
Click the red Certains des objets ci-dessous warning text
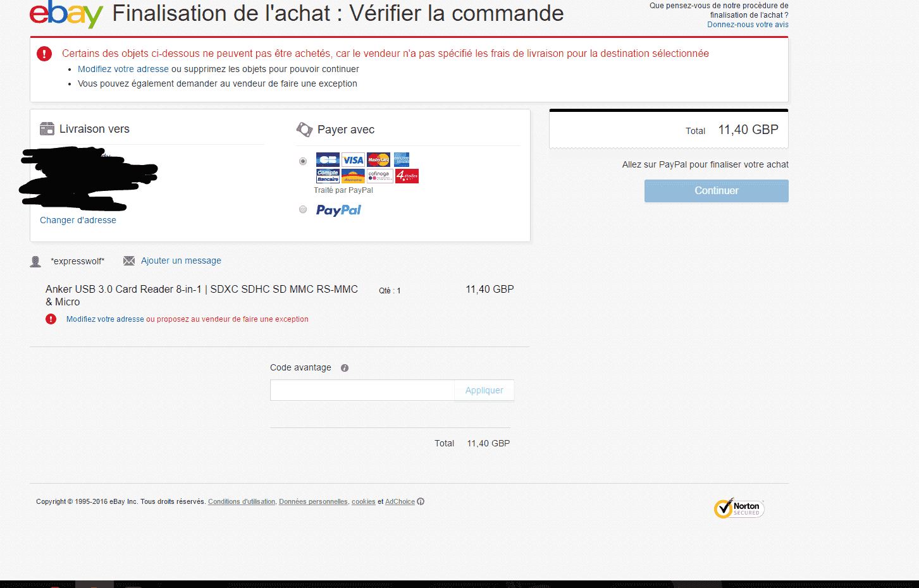pos(385,54)
